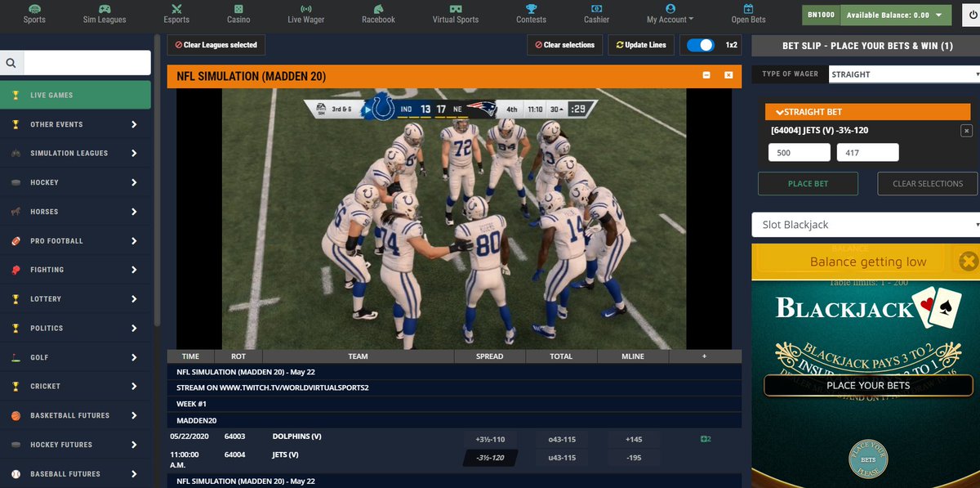The height and width of the screenshot is (488, 980).
Task: Click the + column header
Action: 705,356
